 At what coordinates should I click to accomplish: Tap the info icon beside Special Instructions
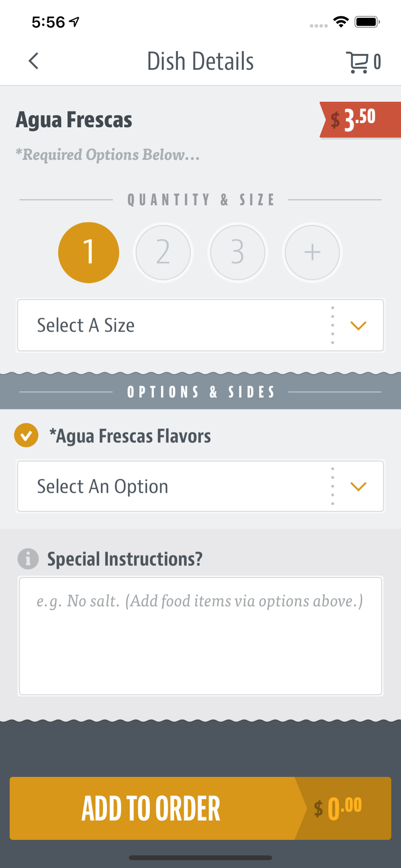[x=28, y=559]
